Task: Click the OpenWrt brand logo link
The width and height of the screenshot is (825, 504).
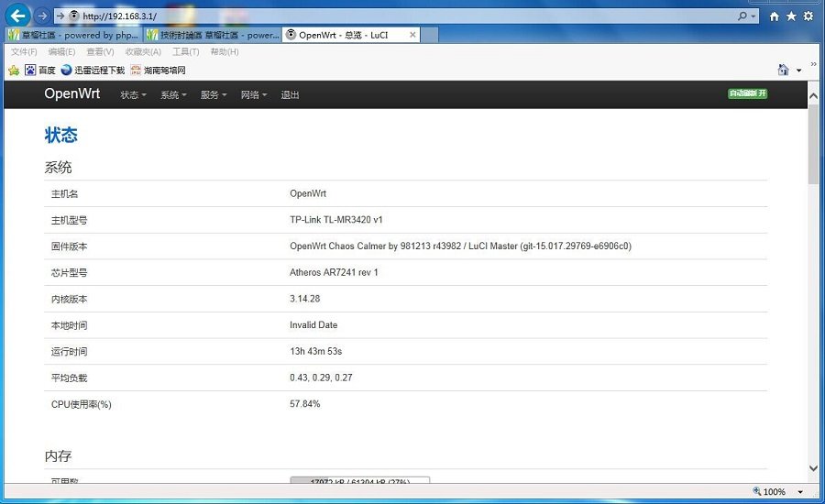Action: [72, 93]
